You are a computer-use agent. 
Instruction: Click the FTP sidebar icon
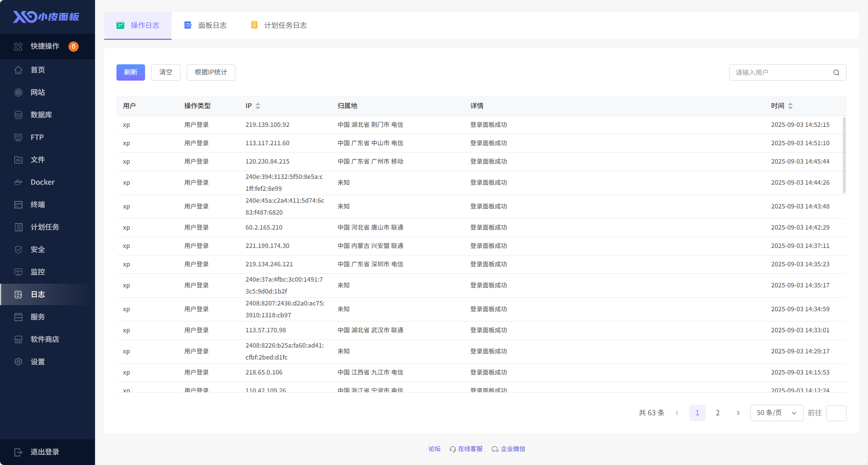click(x=18, y=137)
